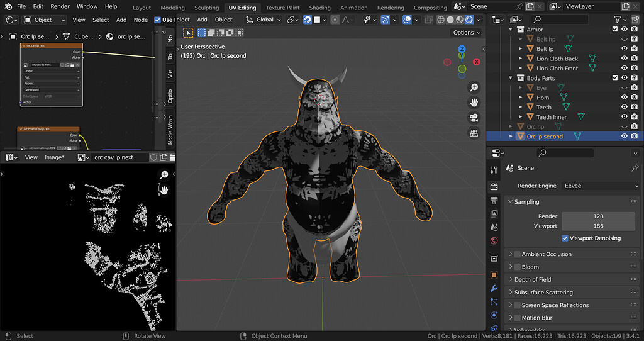Toggle the snapping magnet icon

click(307, 20)
